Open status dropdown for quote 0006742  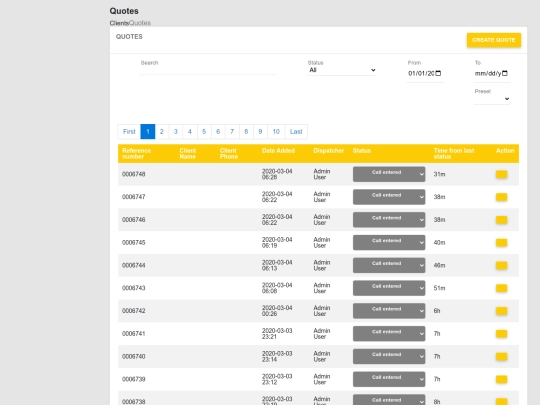(x=389, y=310)
